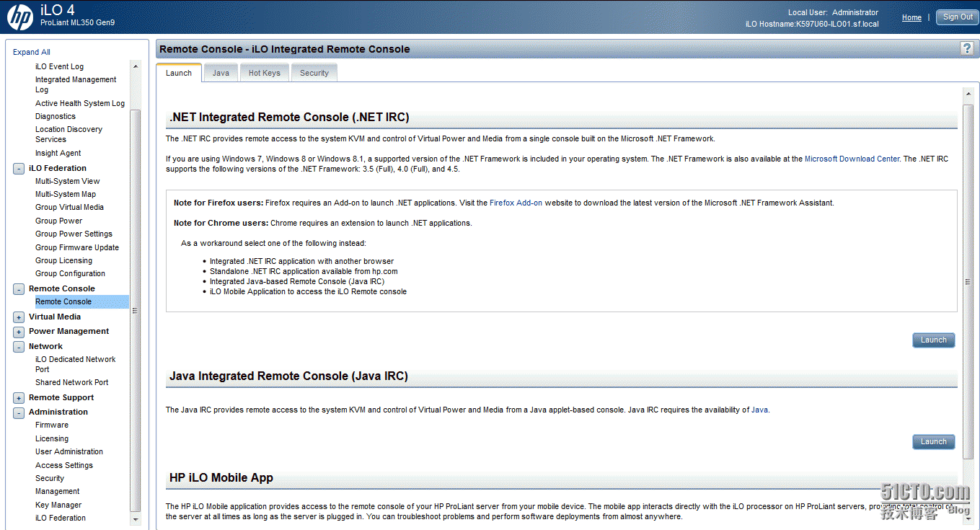Open Shared Network Port
Screen dimensions: 980x530
click(x=72, y=382)
